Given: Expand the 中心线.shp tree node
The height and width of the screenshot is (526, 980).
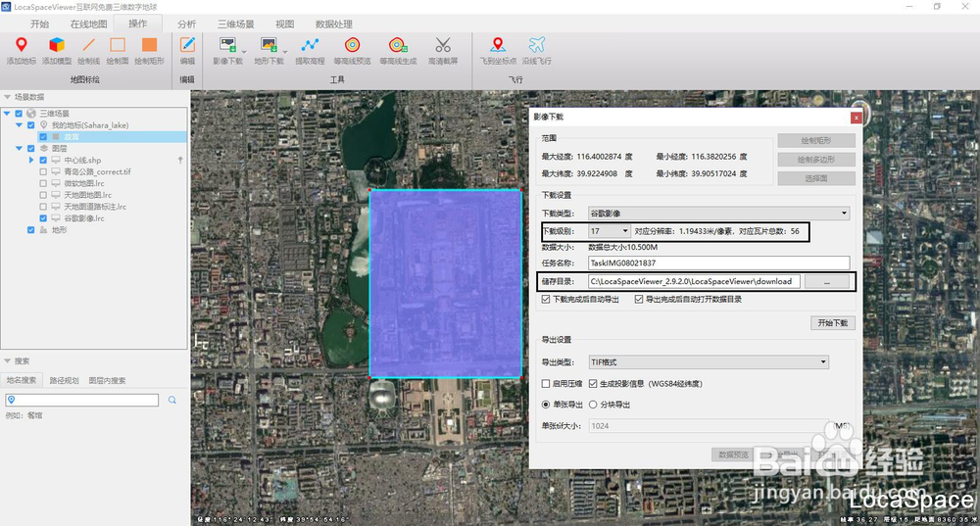Looking at the screenshot, I should 31,160.
